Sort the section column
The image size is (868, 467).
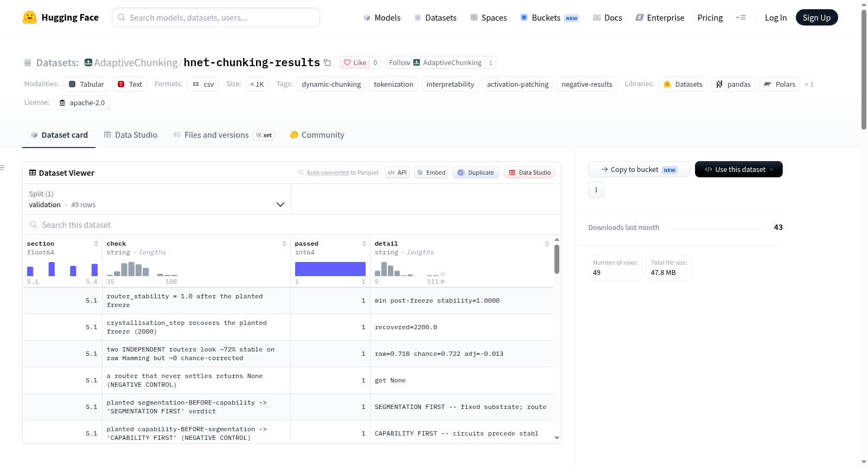[x=96, y=244]
